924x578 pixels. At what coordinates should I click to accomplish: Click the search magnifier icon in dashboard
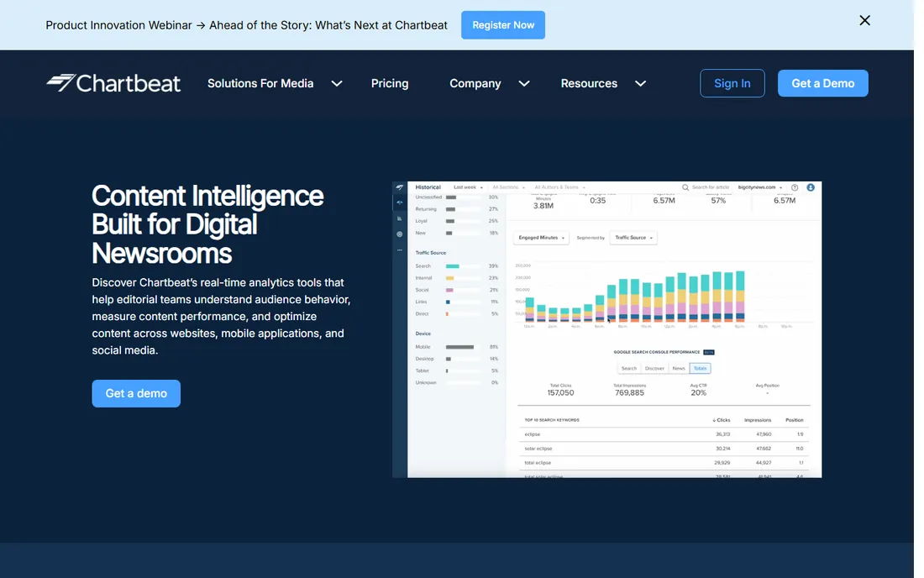685,187
